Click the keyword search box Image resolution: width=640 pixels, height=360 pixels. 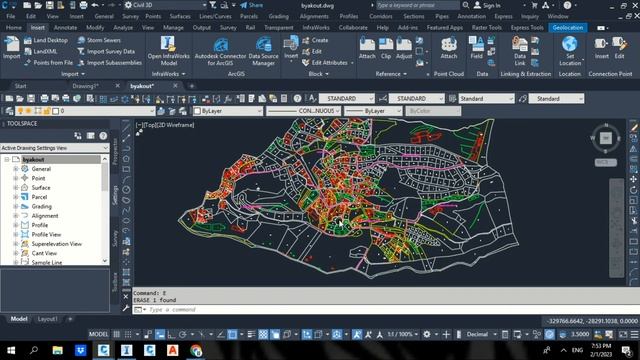click(x=418, y=5)
